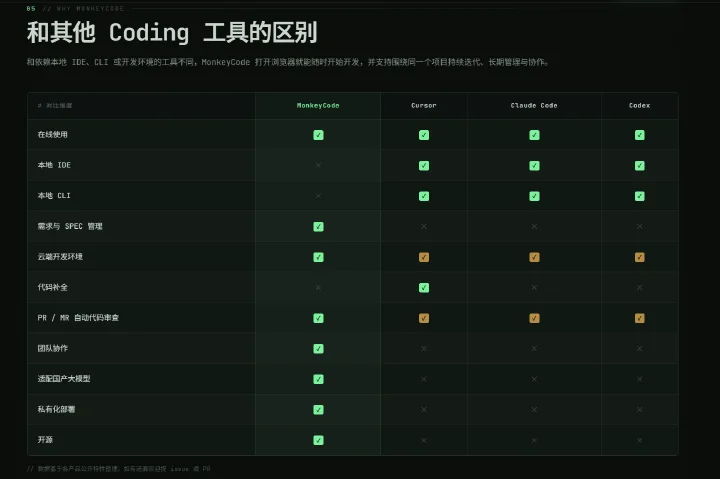Click MonkeyCode's check in 团队协作 row
The width and height of the screenshot is (720, 479).
click(x=318, y=349)
